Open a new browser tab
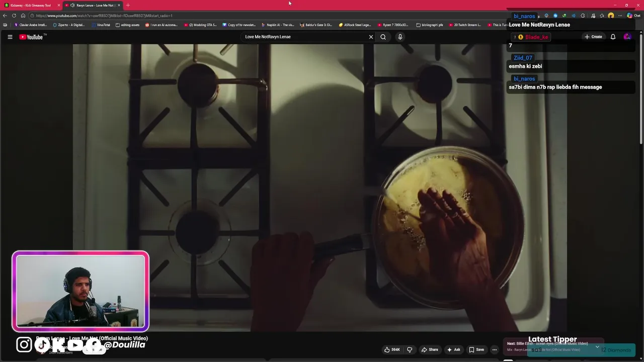Viewport: 644px width, 362px height. pyautogui.click(x=128, y=5)
